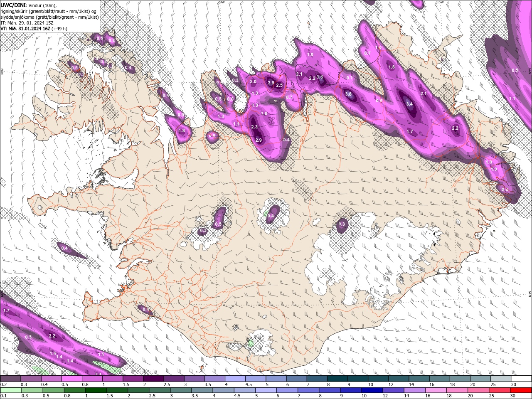Click the 2.3 precipitation value label
The image size is (532, 399).
(x=255, y=127)
